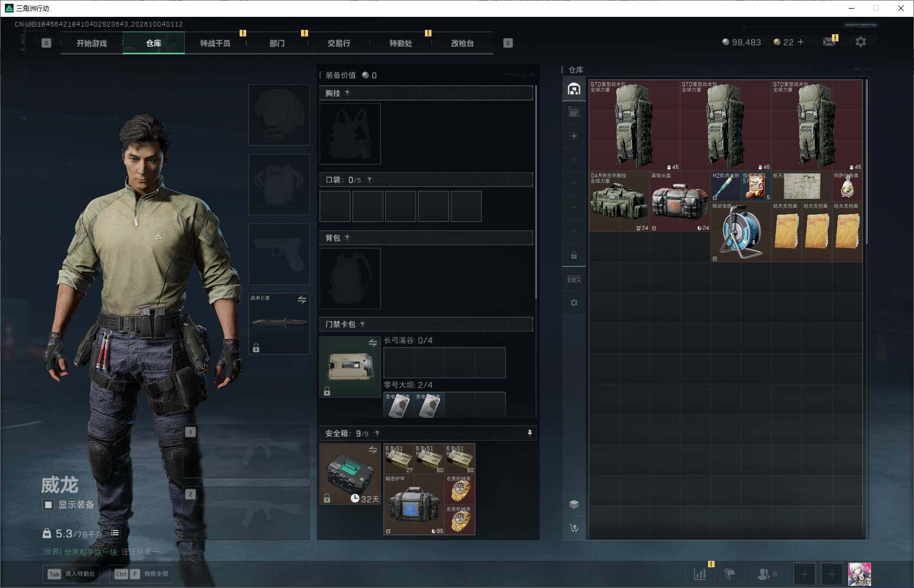
Task: Open the second storage container page icon
Action: tap(574, 112)
